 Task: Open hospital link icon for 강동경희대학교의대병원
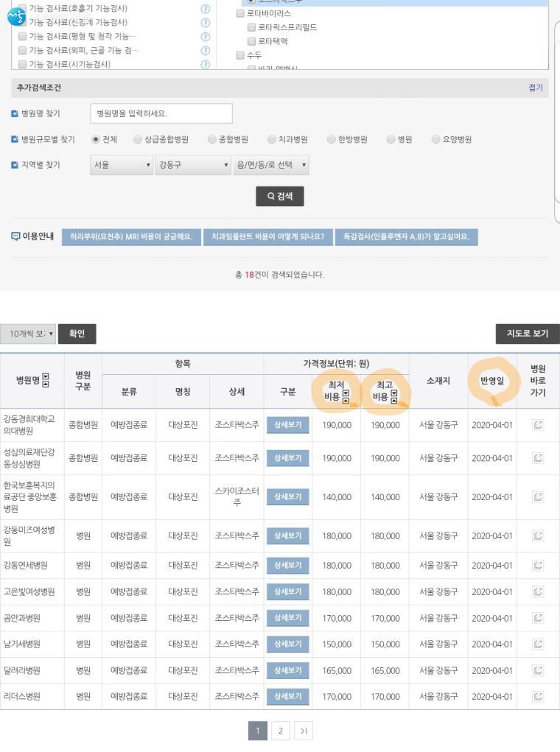pyautogui.click(x=538, y=425)
